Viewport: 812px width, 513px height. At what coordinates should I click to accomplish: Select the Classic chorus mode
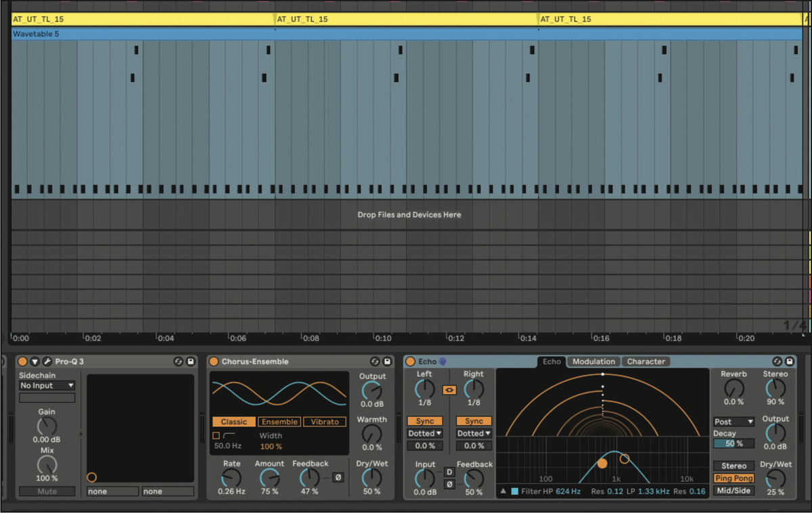coord(233,422)
